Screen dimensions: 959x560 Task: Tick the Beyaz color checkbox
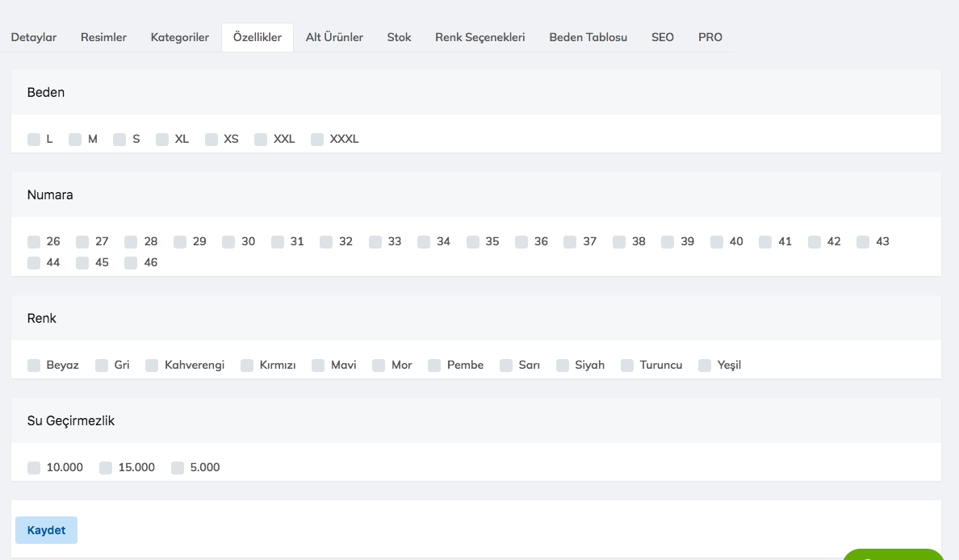(x=34, y=366)
